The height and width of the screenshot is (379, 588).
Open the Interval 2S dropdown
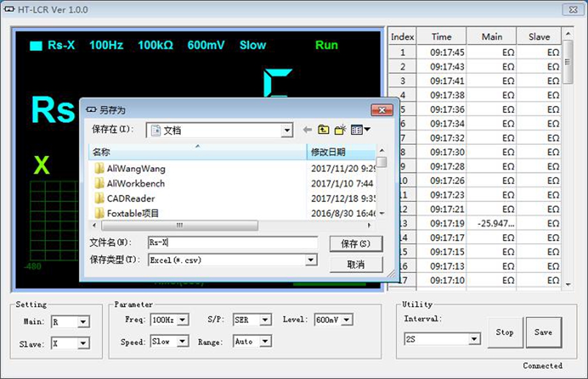coord(474,340)
